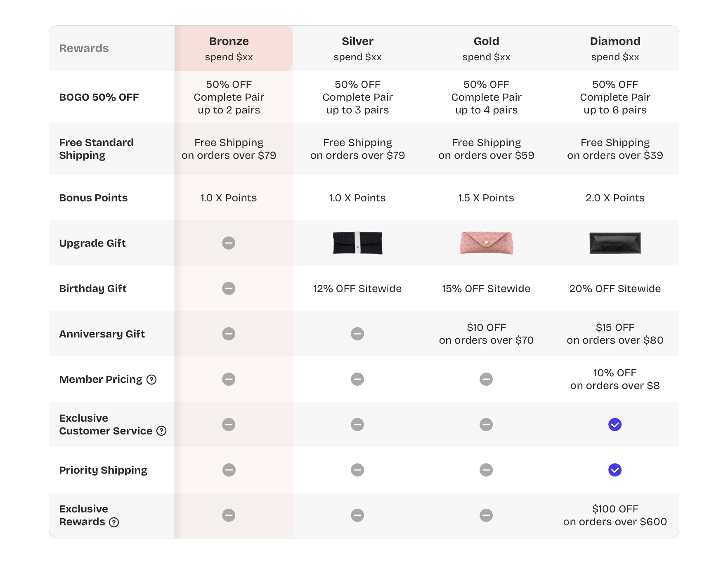
Task: Select the Diamond tier column header
Action: (615, 48)
